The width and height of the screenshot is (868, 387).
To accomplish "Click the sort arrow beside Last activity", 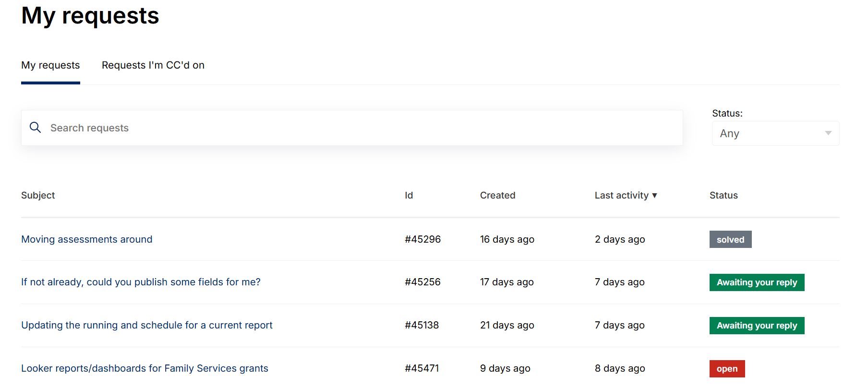I will pos(654,196).
